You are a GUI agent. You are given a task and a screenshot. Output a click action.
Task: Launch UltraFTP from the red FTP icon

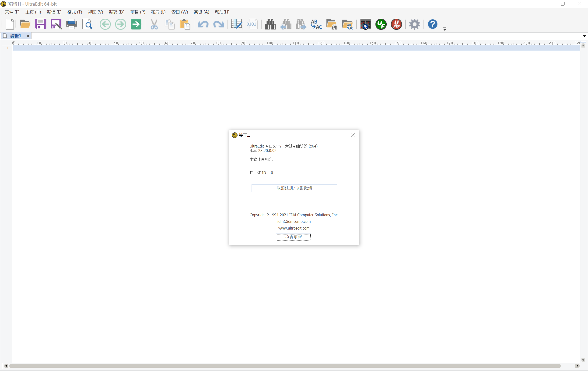[x=396, y=24]
